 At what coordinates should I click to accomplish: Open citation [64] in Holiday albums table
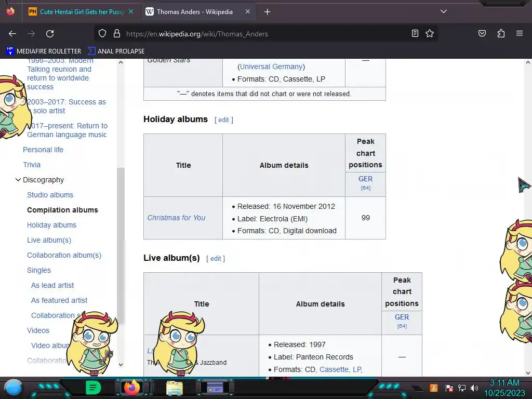pos(365,188)
